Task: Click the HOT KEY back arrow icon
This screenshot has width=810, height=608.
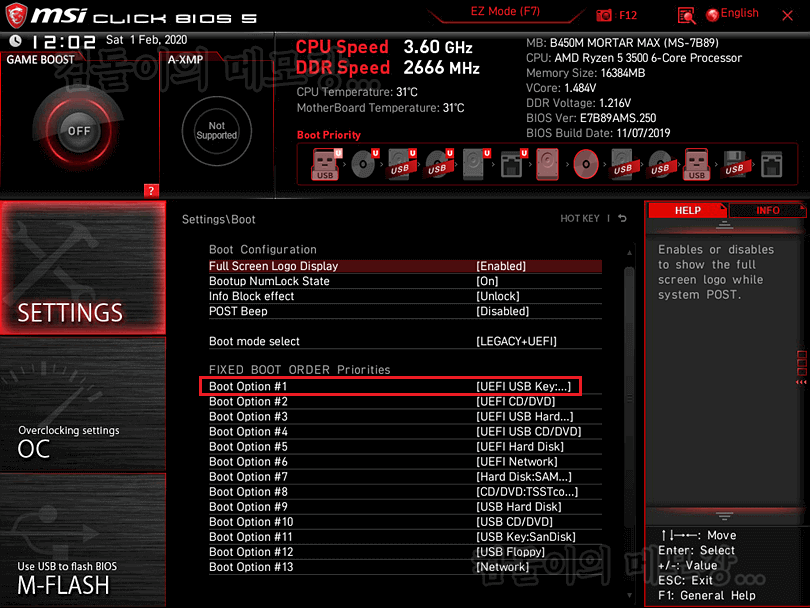Action: [x=622, y=219]
